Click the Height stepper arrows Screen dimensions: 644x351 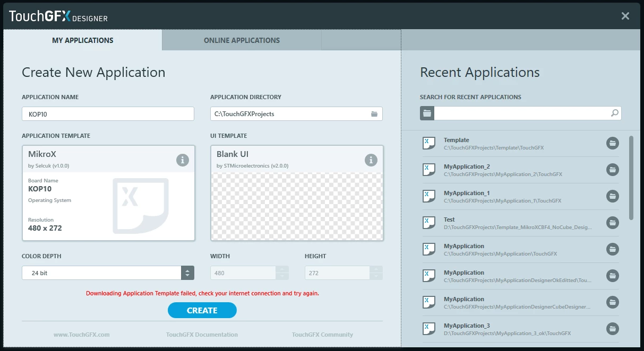click(x=376, y=273)
